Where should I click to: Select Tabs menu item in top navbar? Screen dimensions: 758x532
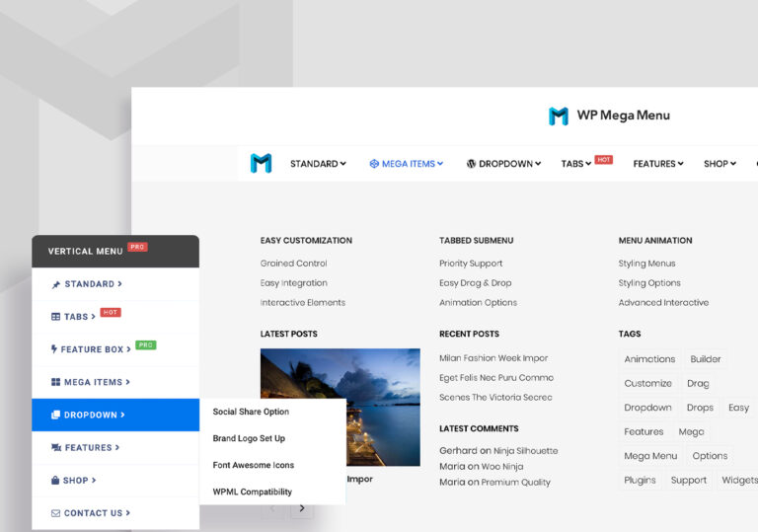point(576,164)
